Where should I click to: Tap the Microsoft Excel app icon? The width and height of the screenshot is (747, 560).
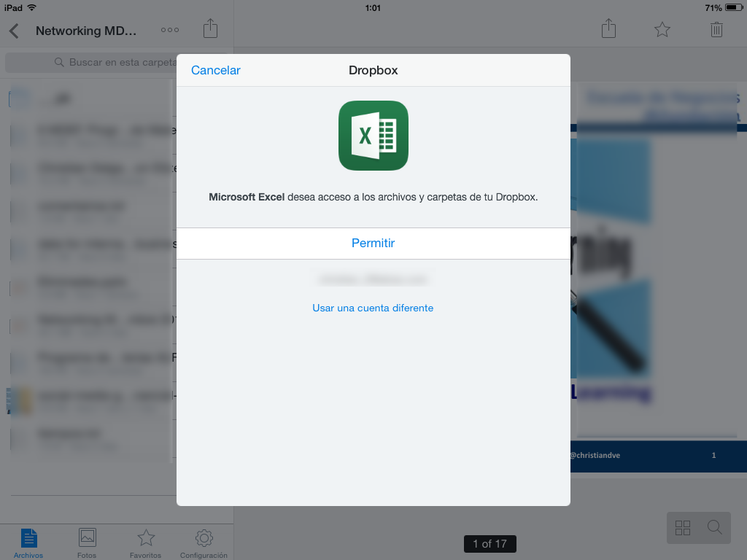click(x=373, y=135)
